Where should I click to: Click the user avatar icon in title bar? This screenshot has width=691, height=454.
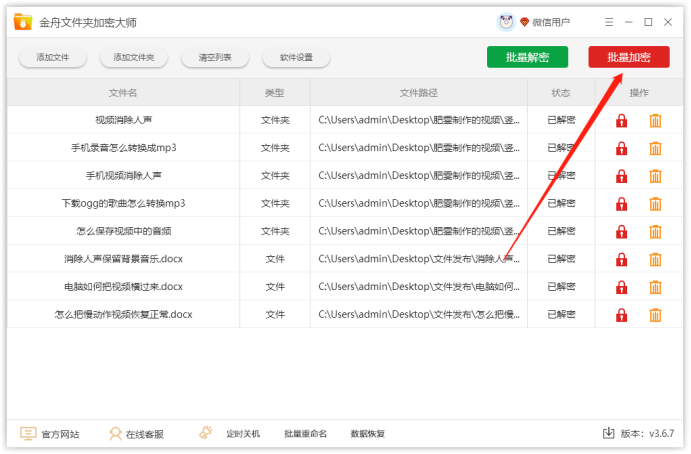506,22
